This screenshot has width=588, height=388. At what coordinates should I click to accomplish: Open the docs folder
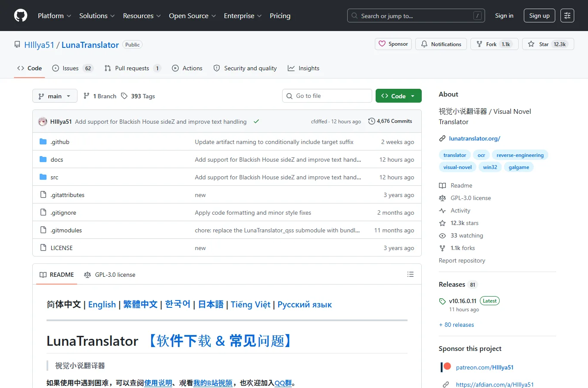pos(57,160)
